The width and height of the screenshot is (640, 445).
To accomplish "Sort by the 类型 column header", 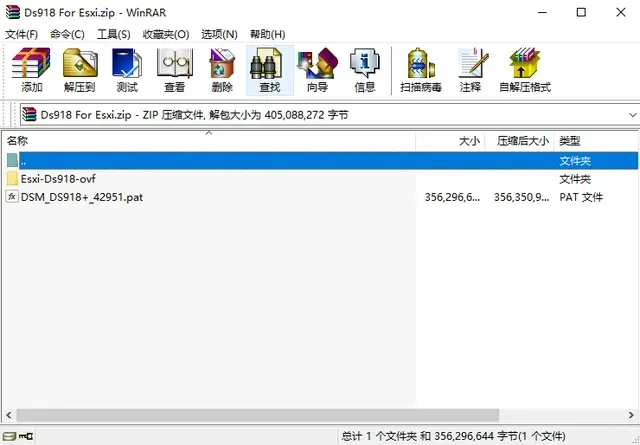I will pos(596,141).
